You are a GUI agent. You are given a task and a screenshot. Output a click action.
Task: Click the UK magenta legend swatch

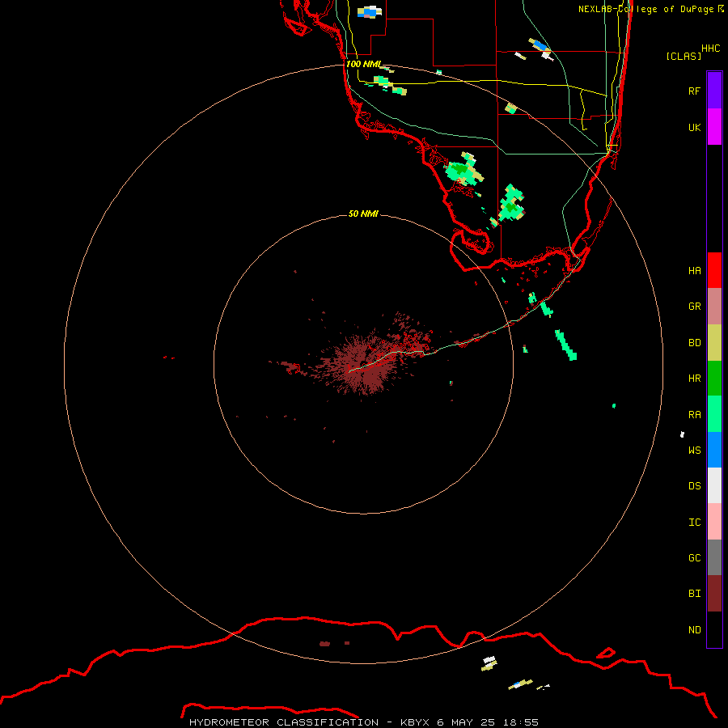pos(714,127)
